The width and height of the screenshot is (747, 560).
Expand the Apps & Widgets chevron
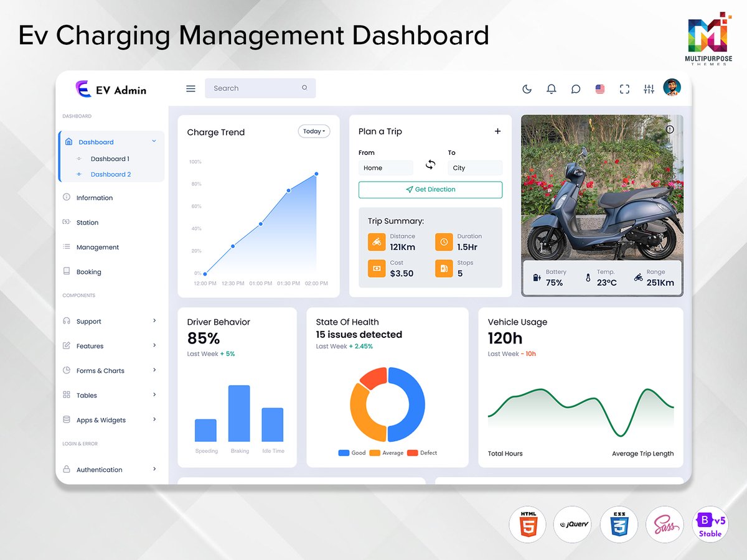pyautogui.click(x=154, y=419)
